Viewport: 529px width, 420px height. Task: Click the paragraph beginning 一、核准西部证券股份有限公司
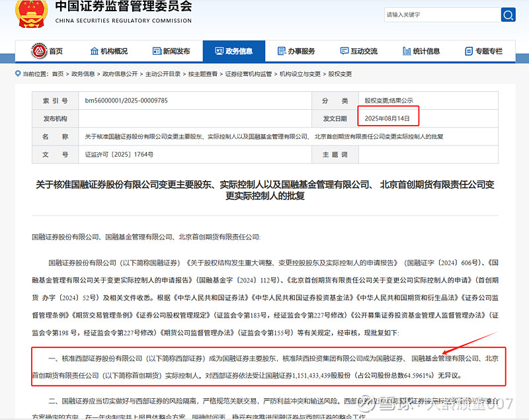pos(265,366)
